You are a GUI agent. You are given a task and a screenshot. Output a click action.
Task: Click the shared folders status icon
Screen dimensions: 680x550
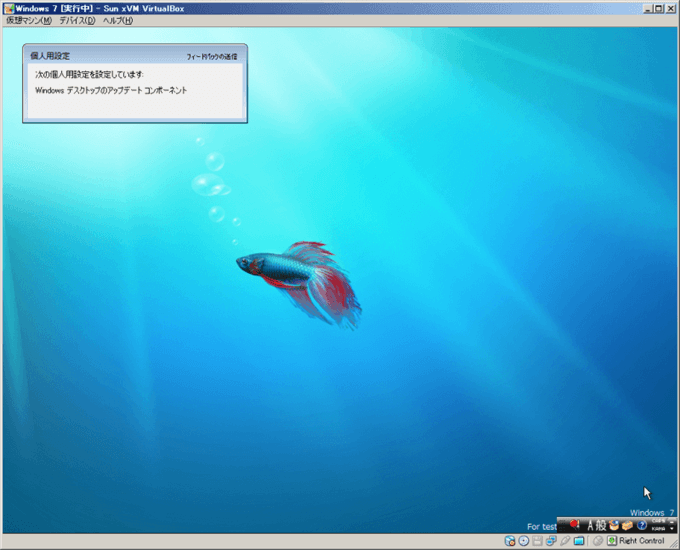[x=579, y=541]
